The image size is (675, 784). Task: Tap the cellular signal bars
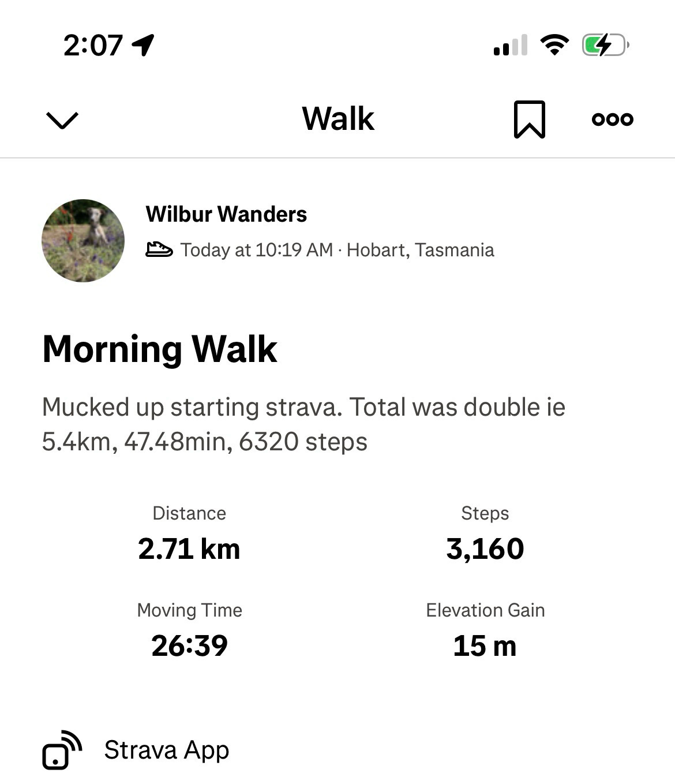[x=510, y=45]
